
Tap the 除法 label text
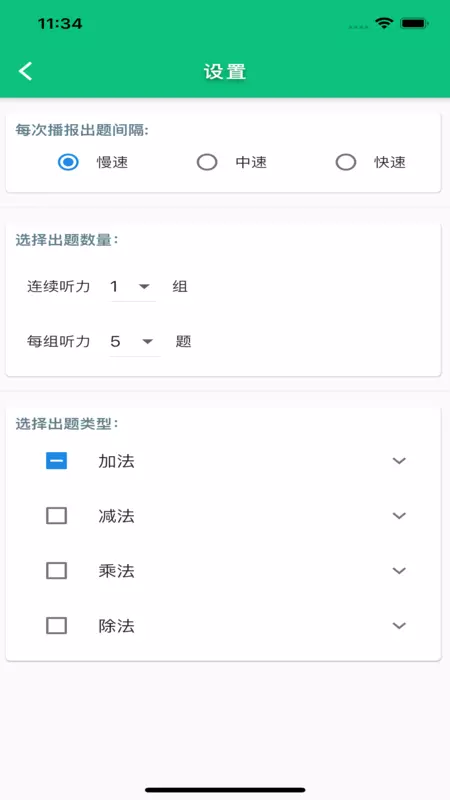point(116,626)
